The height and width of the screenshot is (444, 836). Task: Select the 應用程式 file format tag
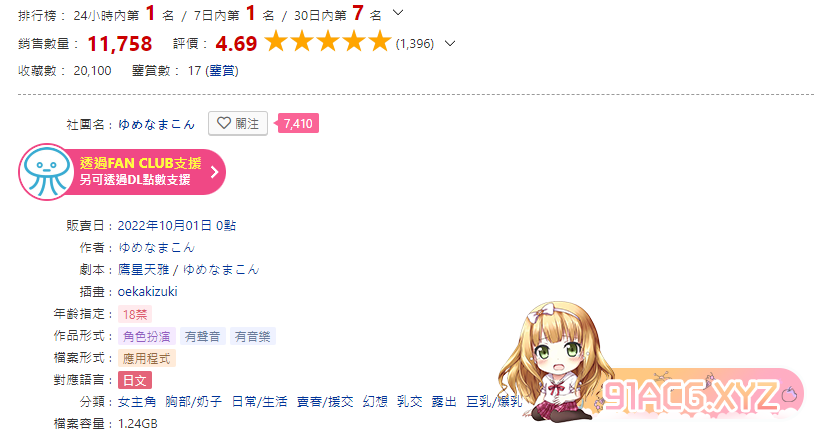click(147, 359)
